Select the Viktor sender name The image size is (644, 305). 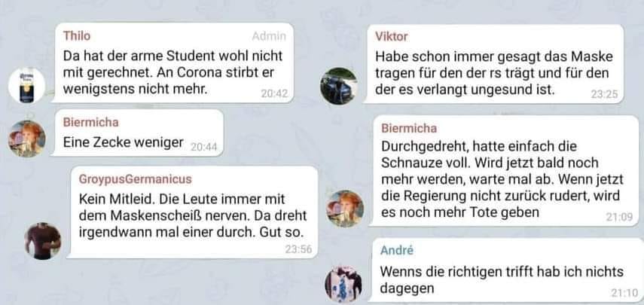pyautogui.click(x=392, y=37)
